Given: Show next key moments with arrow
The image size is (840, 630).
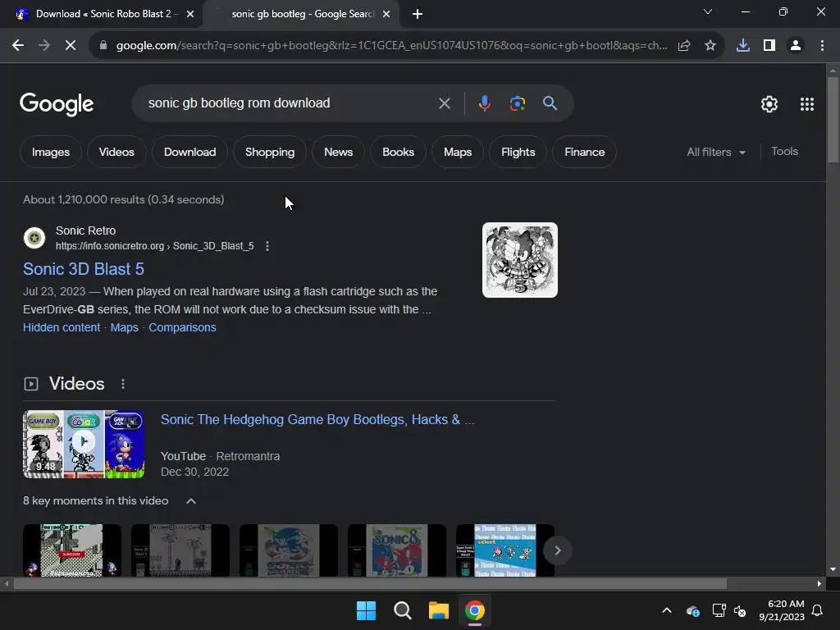Looking at the screenshot, I should click(557, 550).
